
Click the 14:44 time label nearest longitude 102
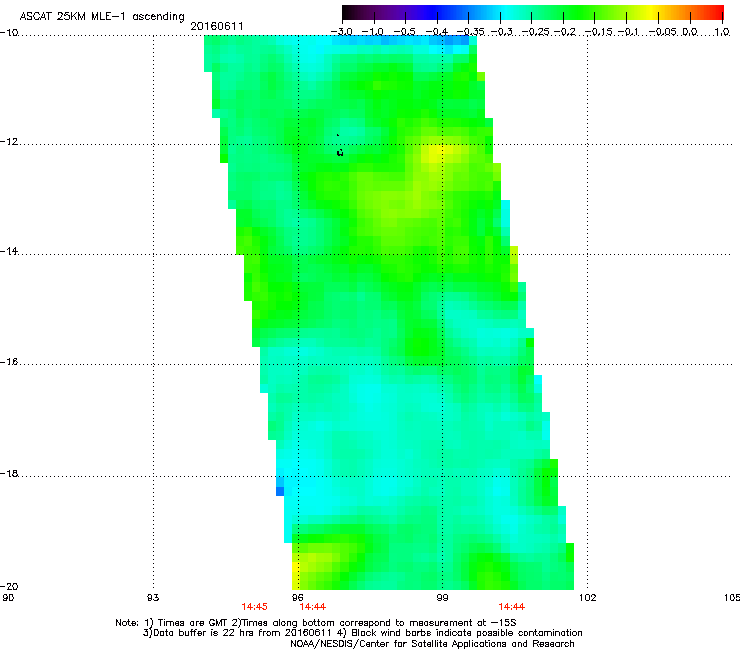pos(512,607)
